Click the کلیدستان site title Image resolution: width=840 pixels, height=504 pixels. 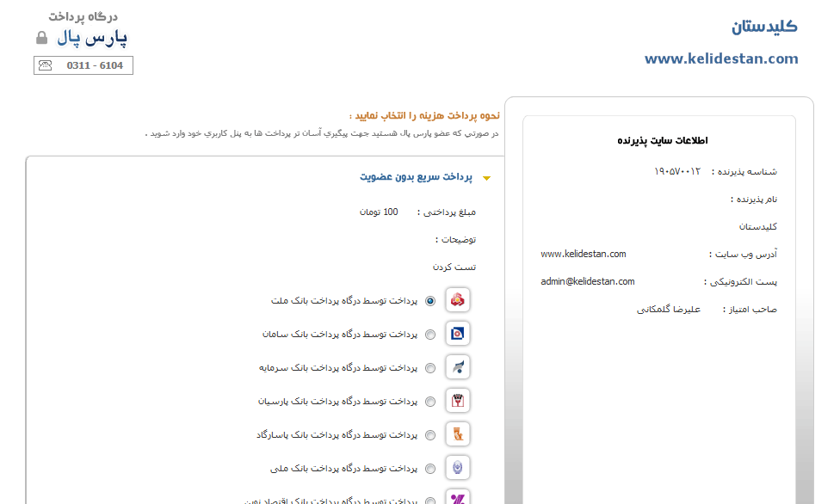click(764, 27)
